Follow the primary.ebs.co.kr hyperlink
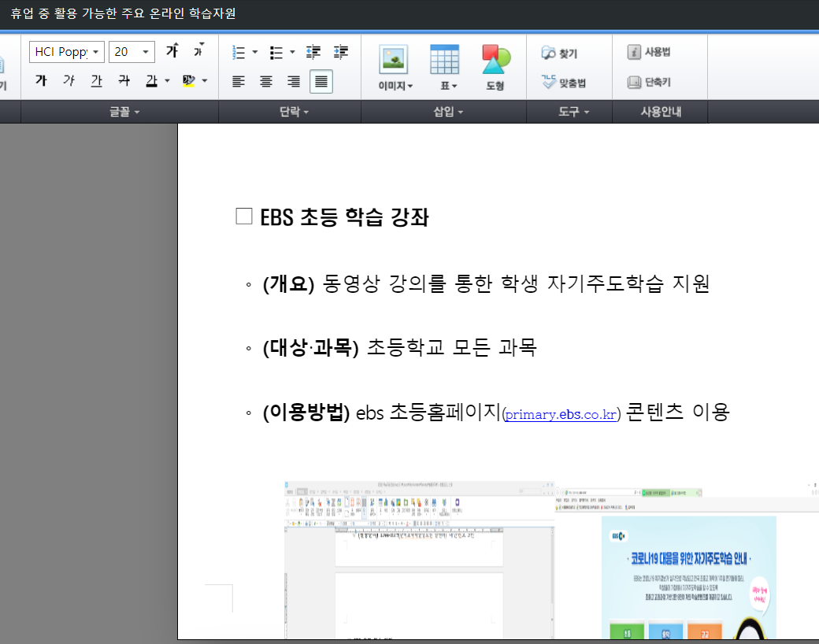 [x=561, y=415]
